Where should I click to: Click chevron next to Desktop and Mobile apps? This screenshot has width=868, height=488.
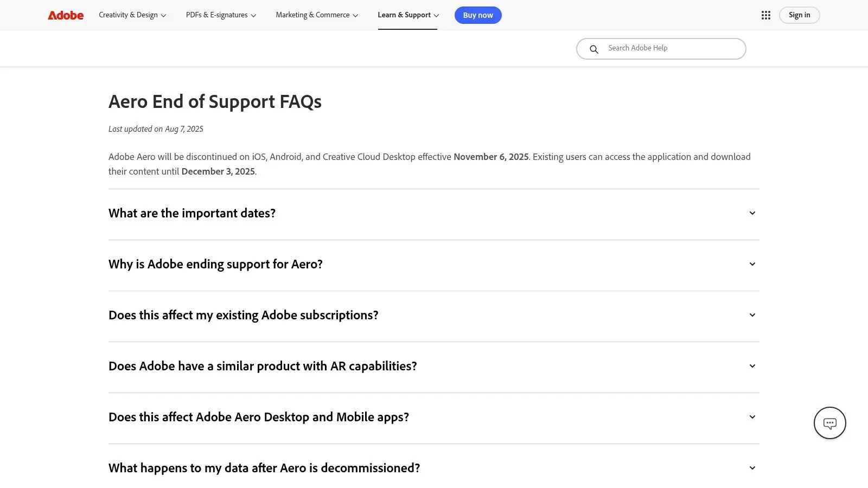click(752, 417)
